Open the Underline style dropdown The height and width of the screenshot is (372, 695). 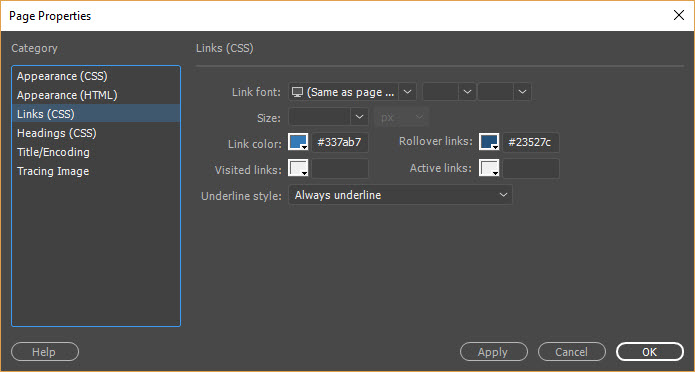click(400, 195)
